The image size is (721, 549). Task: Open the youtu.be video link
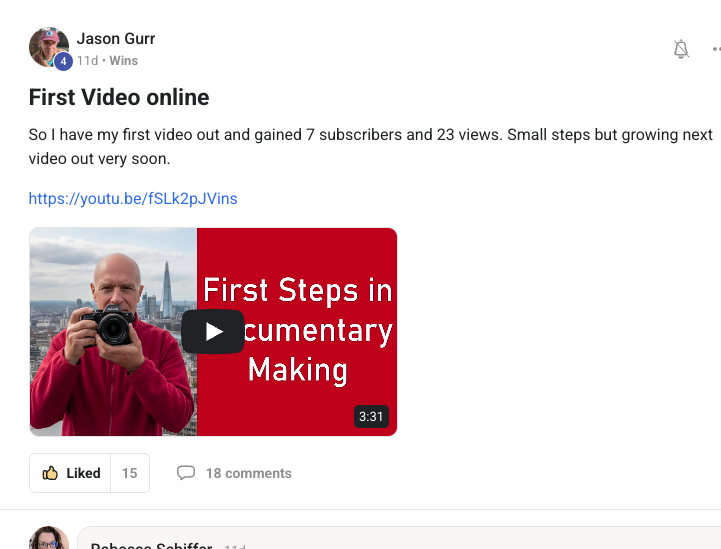[133, 199]
